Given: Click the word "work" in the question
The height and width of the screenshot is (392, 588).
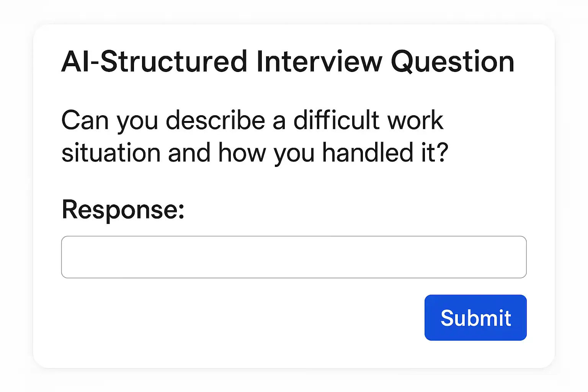Looking at the screenshot, I should point(415,120).
